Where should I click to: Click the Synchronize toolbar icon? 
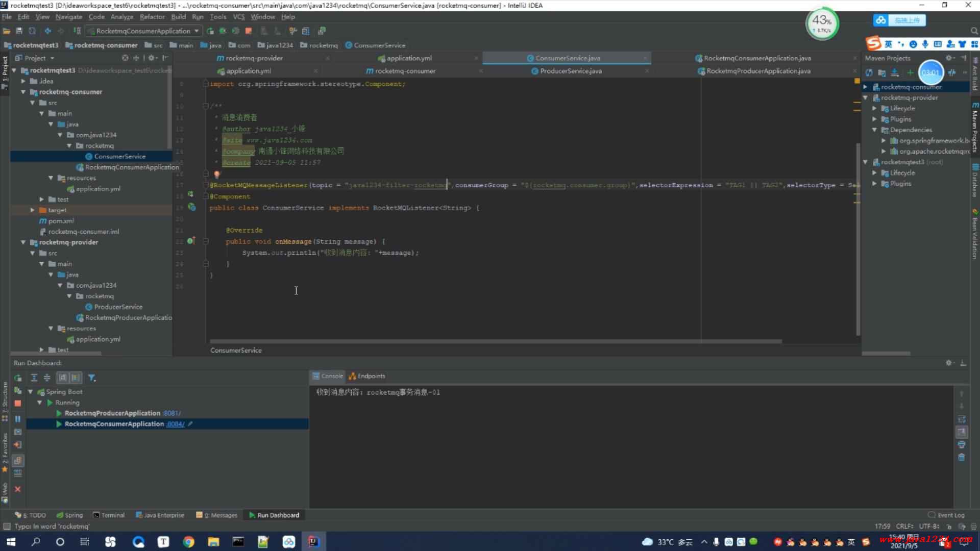(32, 31)
